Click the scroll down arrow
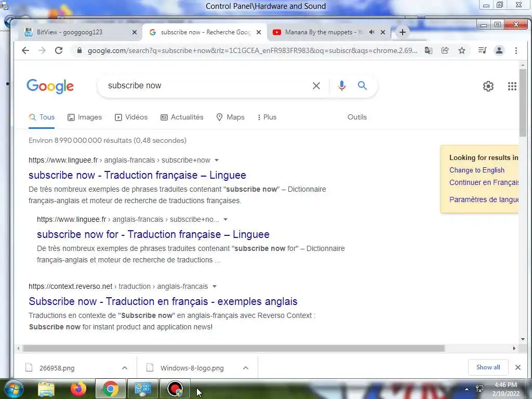The image size is (532, 399). click(523, 339)
